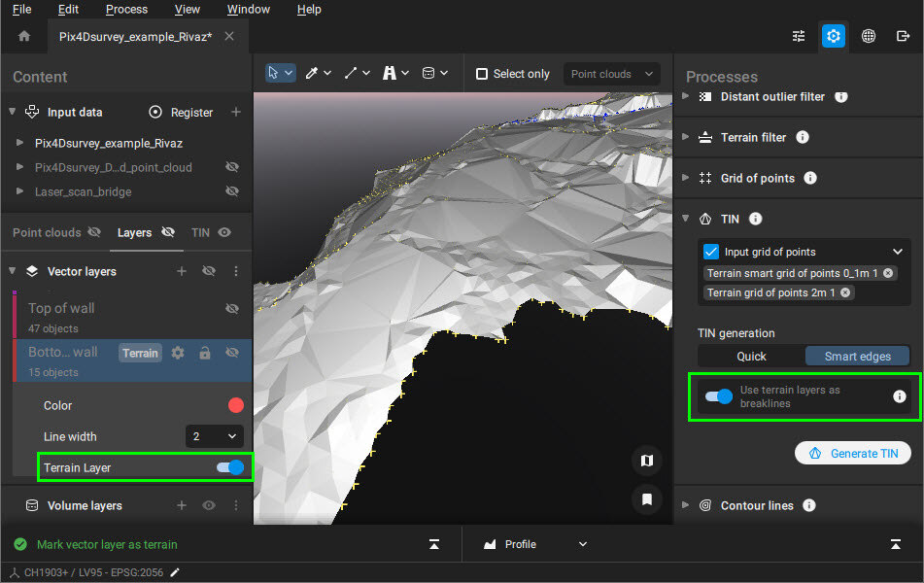Open the bookmark icon in the 3D viewport
The width and height of the screenshot is (924, 583).
coord(647,497)
